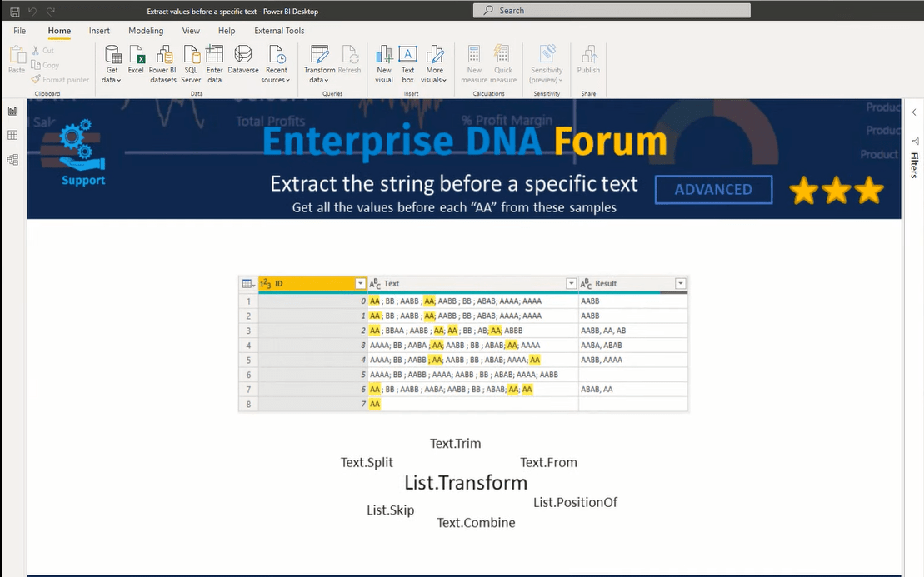
Task: Select Result cell "ABAB, AA"
Action: pyautogui.click(x=633, y=389)
